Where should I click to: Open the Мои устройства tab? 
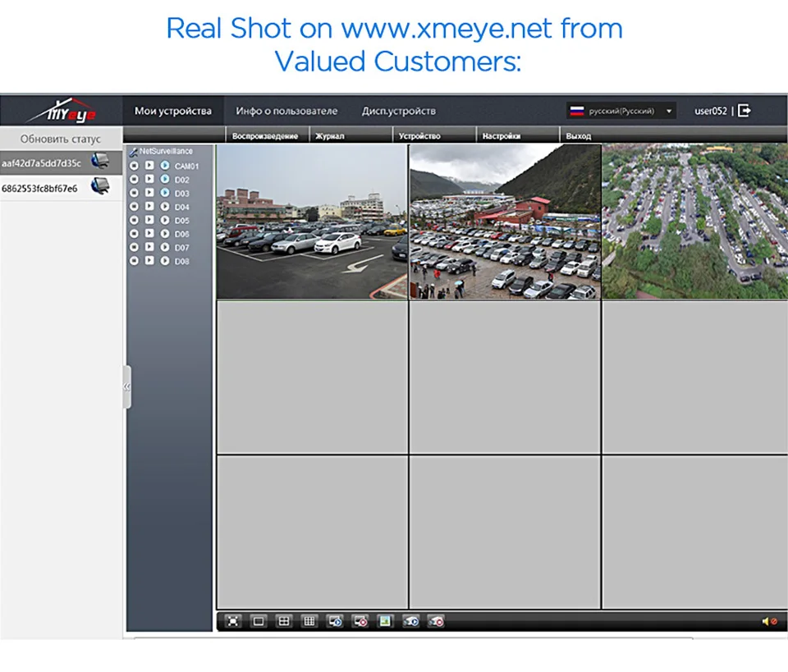[x=173, y=111]
